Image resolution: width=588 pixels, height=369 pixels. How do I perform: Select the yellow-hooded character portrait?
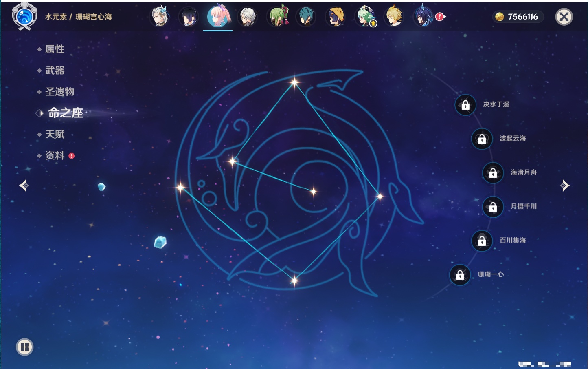coord(336,17)
